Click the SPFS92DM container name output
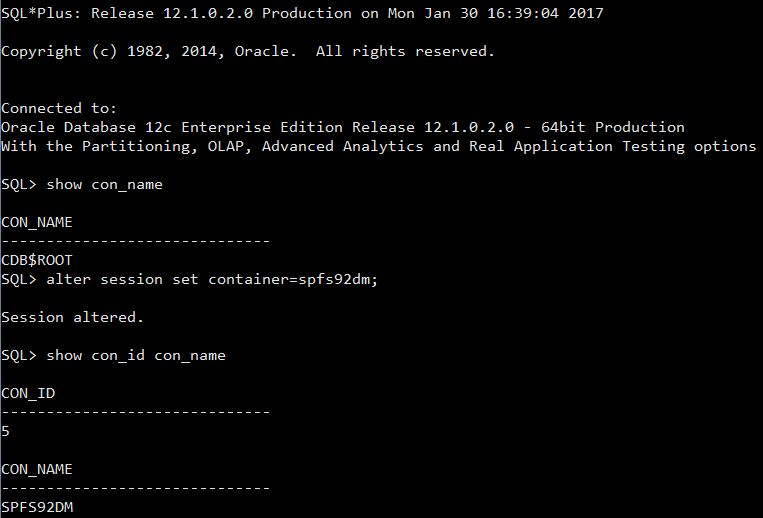Viewport: 763px width, 518px height. (37, 507)
